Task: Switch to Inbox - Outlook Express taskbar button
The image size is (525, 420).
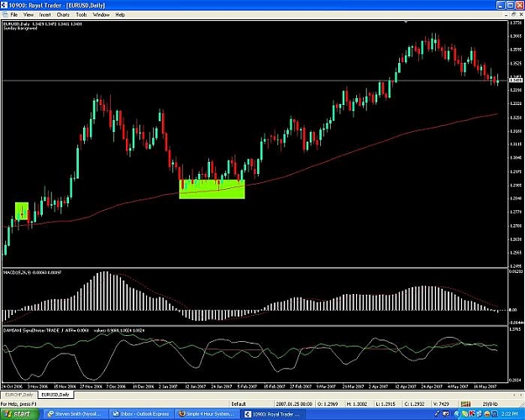Action: click(142, 414)
